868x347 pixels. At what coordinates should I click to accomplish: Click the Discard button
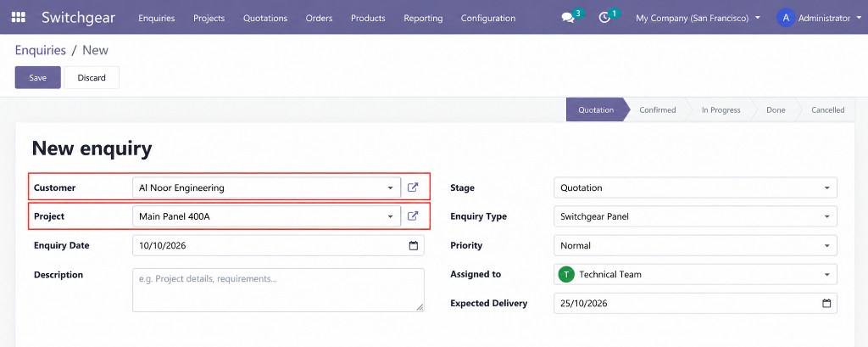[x=92, y=77]
